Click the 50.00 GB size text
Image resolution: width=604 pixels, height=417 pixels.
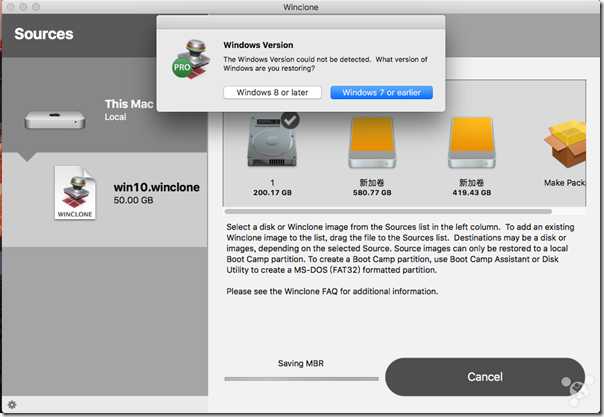(133, 200)
